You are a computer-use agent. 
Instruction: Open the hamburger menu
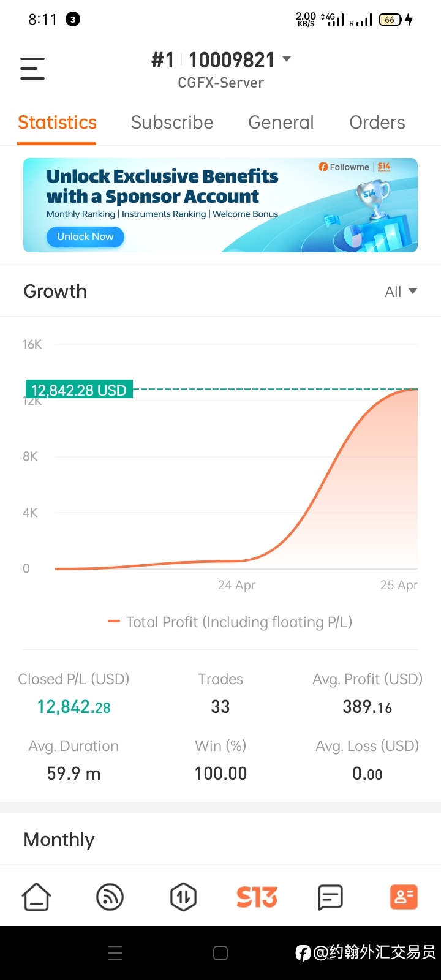click(32, 68)
